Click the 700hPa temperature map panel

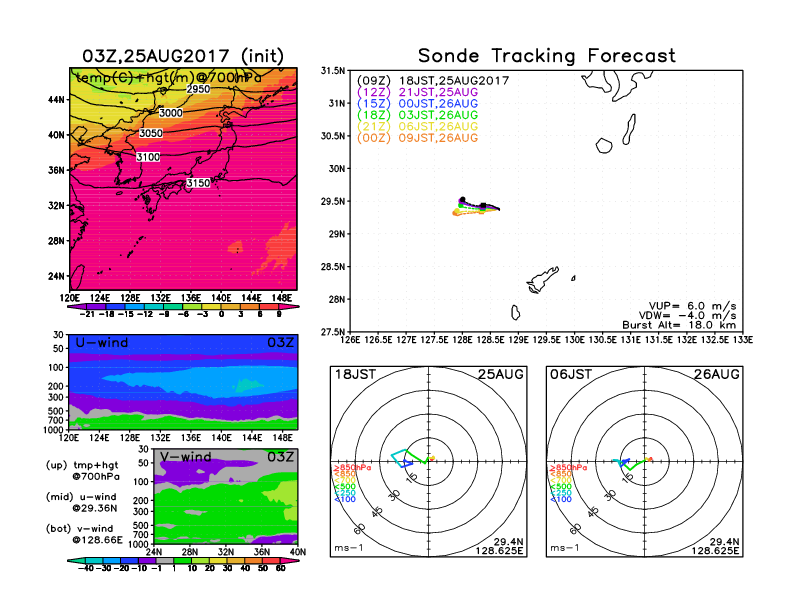[183, 179]
